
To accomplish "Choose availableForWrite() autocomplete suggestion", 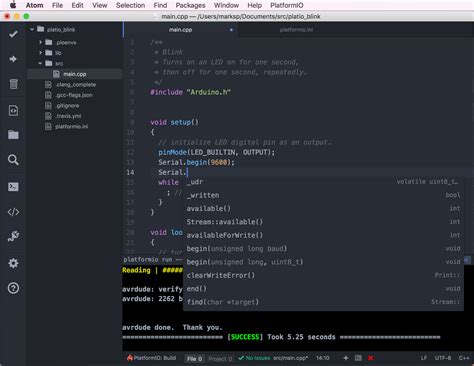I will point(323,235).
